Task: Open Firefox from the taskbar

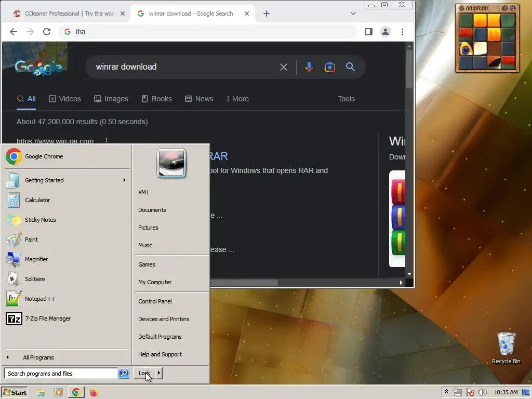Action: click(94, 393)
